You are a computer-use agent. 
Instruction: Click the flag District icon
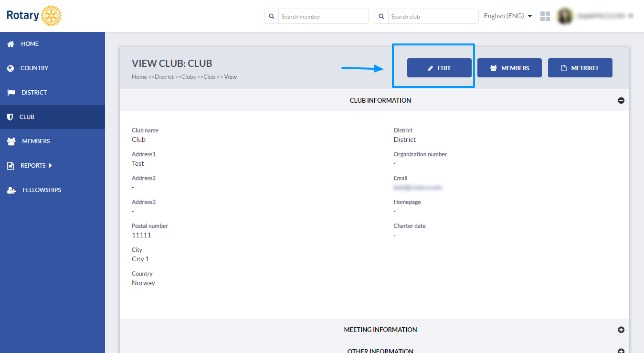[11, 93]
